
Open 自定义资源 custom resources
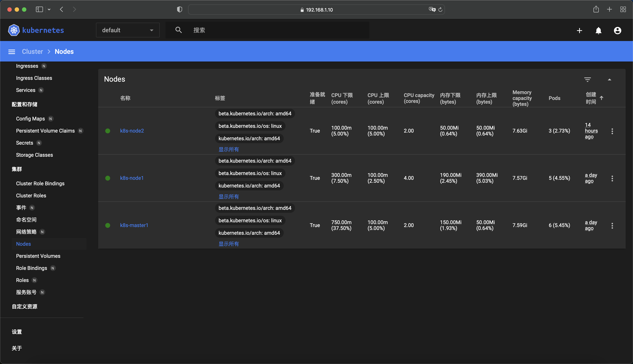point(25,307)
